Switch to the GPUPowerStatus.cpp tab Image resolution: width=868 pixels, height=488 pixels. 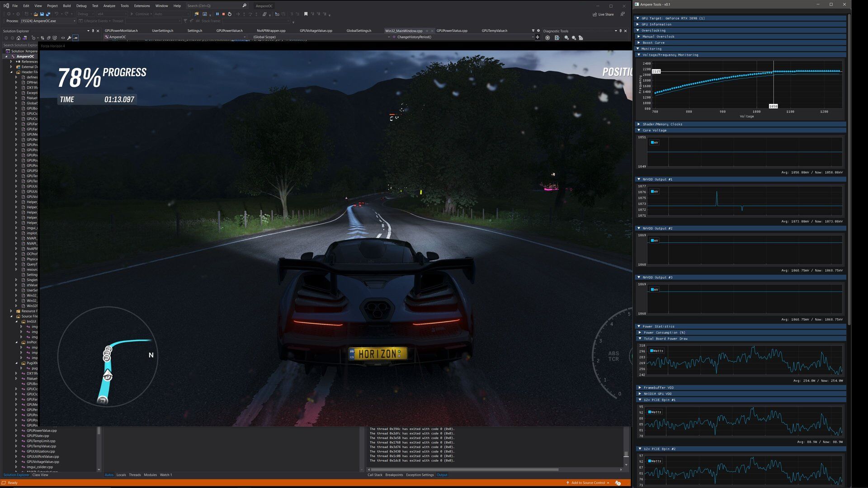point(452,31)
